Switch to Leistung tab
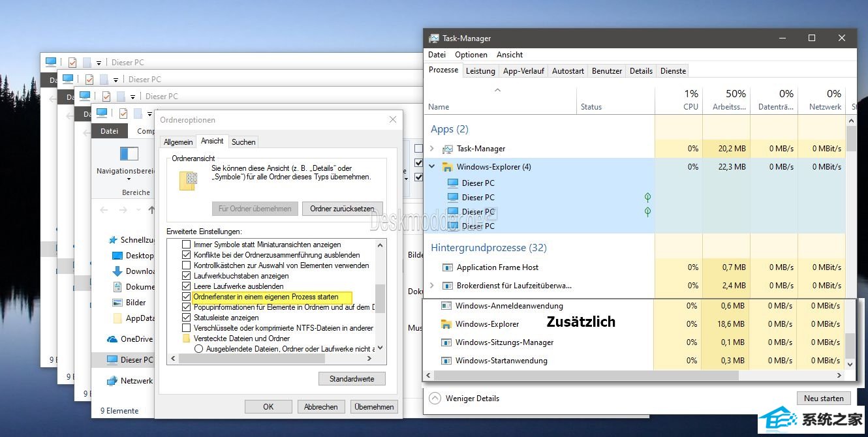Screen dimensions: 868x437 click(480, 71)
